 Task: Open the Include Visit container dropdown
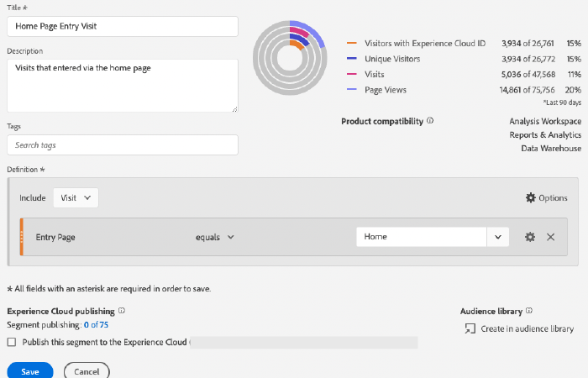pyautogui.click(x=76, y=197)
